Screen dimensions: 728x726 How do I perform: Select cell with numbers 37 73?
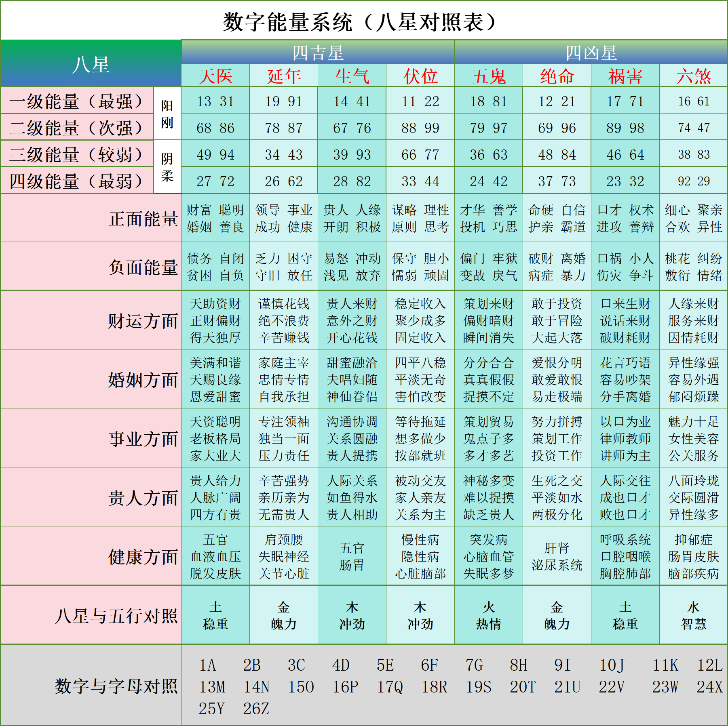click(x=557, y=181)
